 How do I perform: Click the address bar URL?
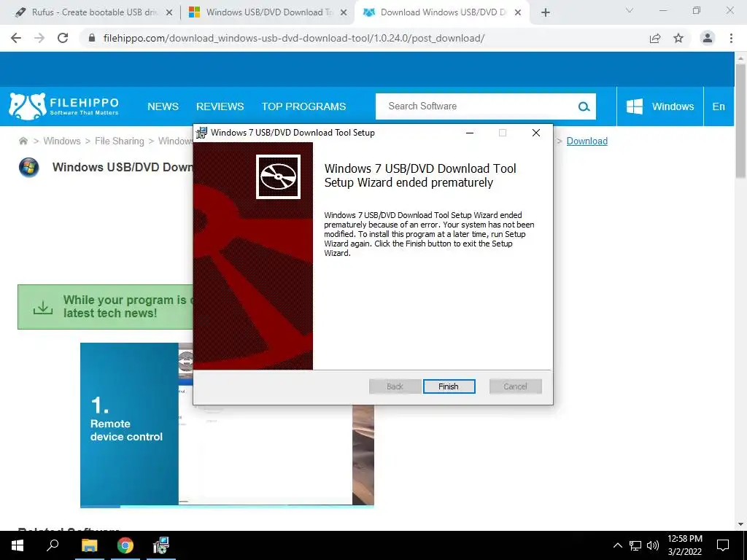294,38
